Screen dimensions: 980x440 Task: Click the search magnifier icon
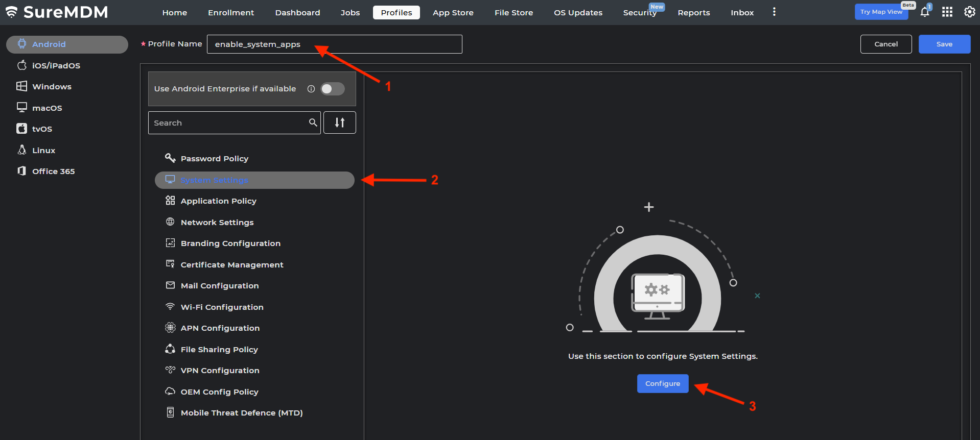[x=313, y=123]
